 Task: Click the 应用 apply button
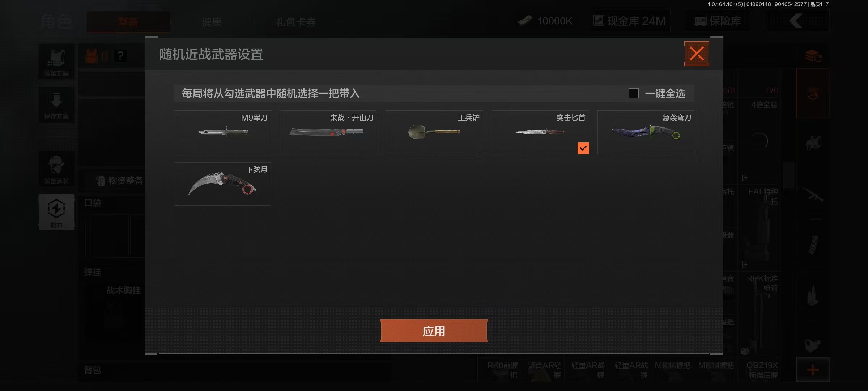pyautogui.click(x=434, y=331)
